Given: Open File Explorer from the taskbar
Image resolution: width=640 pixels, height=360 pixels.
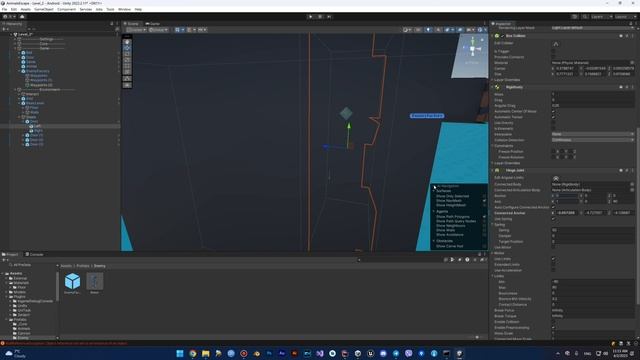Looking at the screenshot, I should tap(206, 353).
